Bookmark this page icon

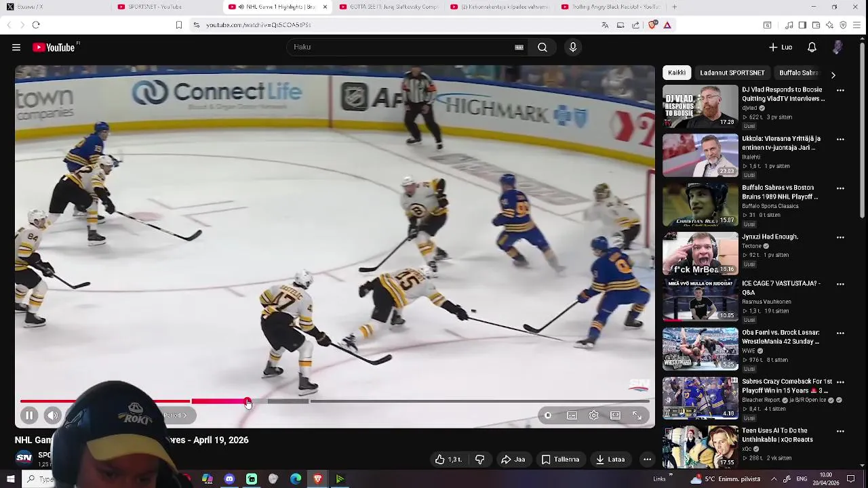[179, 25]
